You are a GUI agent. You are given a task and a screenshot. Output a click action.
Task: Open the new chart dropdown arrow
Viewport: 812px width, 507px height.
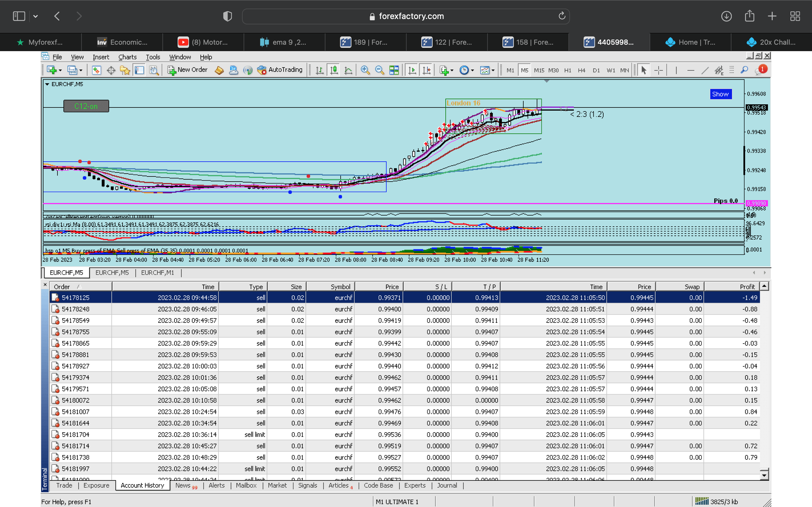(60, 70)
